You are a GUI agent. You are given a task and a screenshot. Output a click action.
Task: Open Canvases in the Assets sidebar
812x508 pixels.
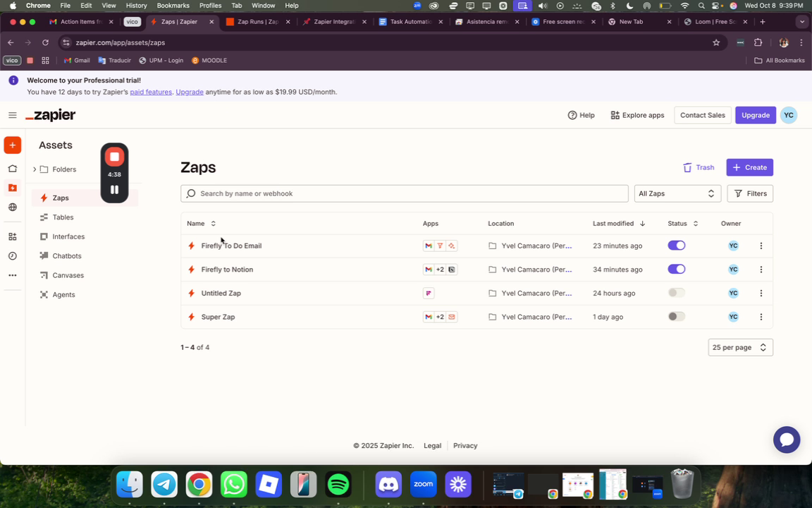pos(68,275)
